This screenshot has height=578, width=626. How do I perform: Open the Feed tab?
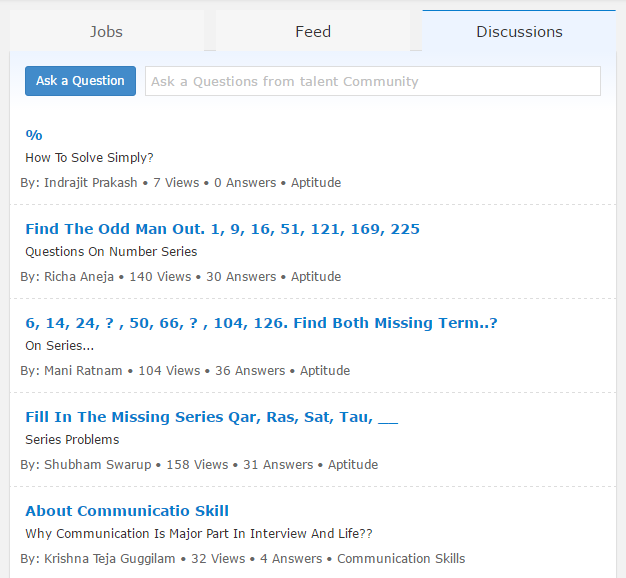click(313, 31)
